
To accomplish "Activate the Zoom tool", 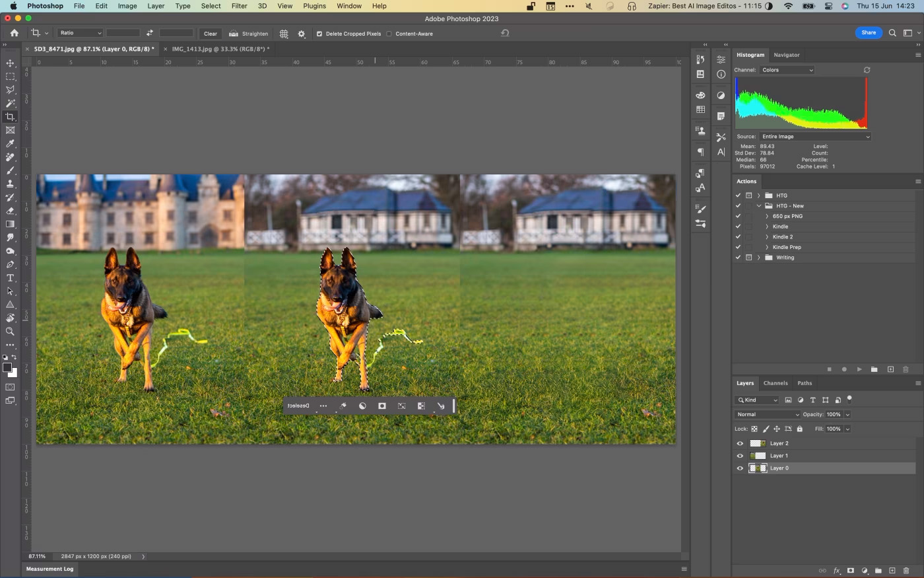I will pyautogui.click(x=10, y=332).
